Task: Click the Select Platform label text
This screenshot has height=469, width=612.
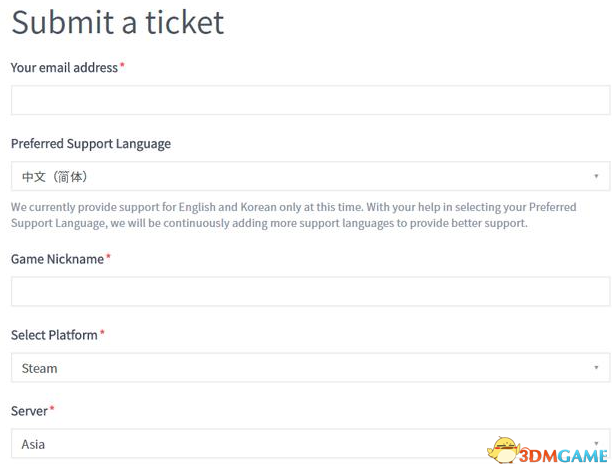Action: (54, 335)
